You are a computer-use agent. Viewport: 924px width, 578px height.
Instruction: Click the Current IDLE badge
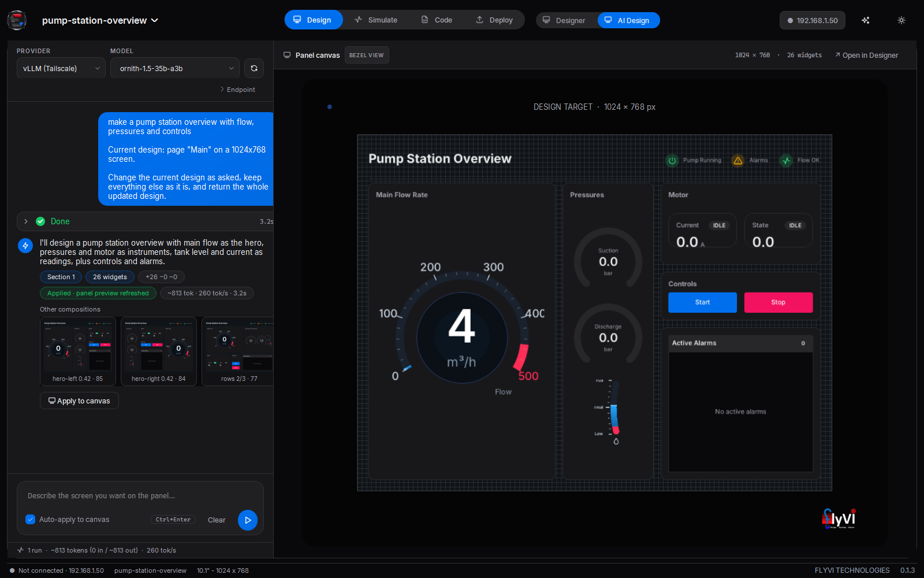pos(719,225)
